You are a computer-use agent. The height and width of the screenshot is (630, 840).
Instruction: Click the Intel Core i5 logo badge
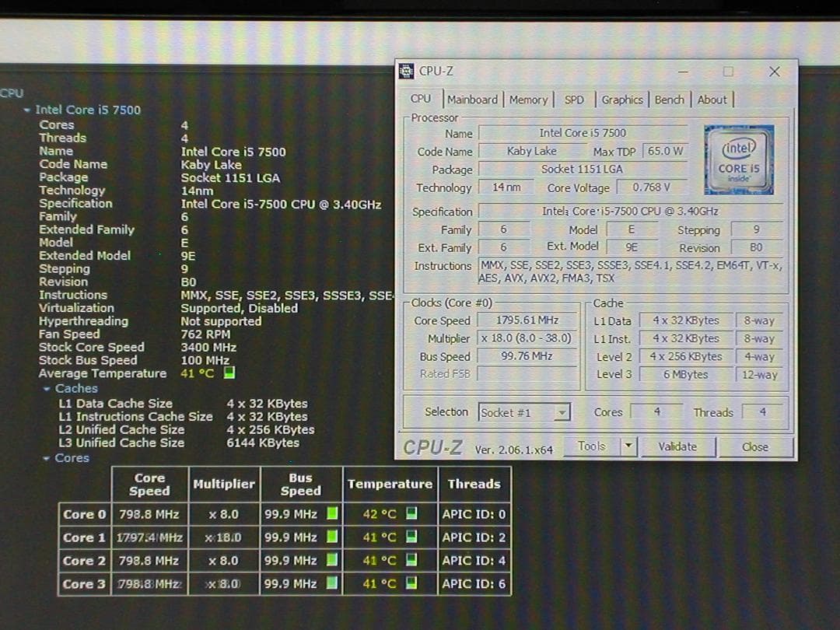point(739,159)
